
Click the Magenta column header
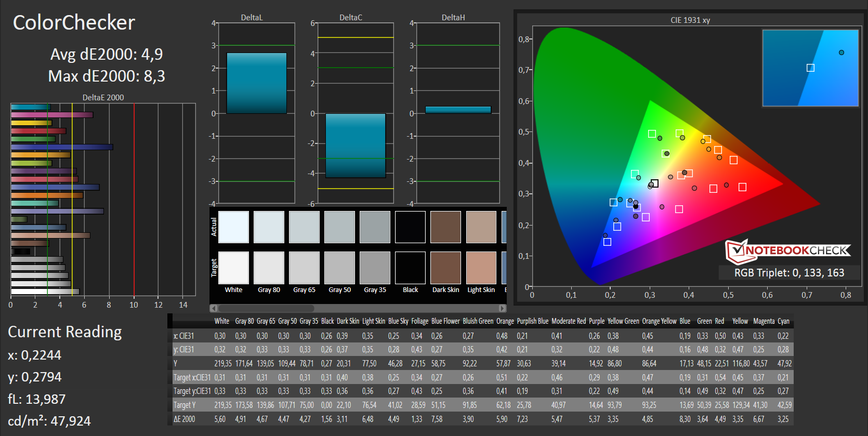click(x=764, y=321)
